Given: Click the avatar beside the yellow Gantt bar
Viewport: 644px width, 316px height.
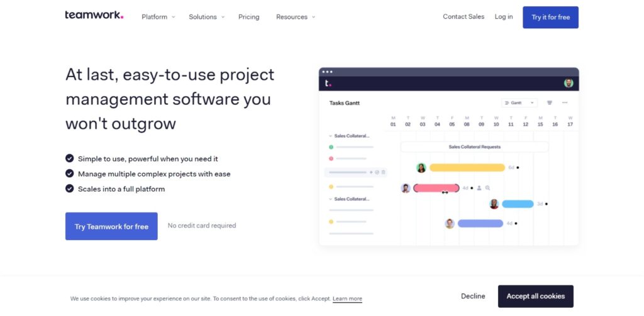Looking at the screenshot, I should click(x=421, y=168).
